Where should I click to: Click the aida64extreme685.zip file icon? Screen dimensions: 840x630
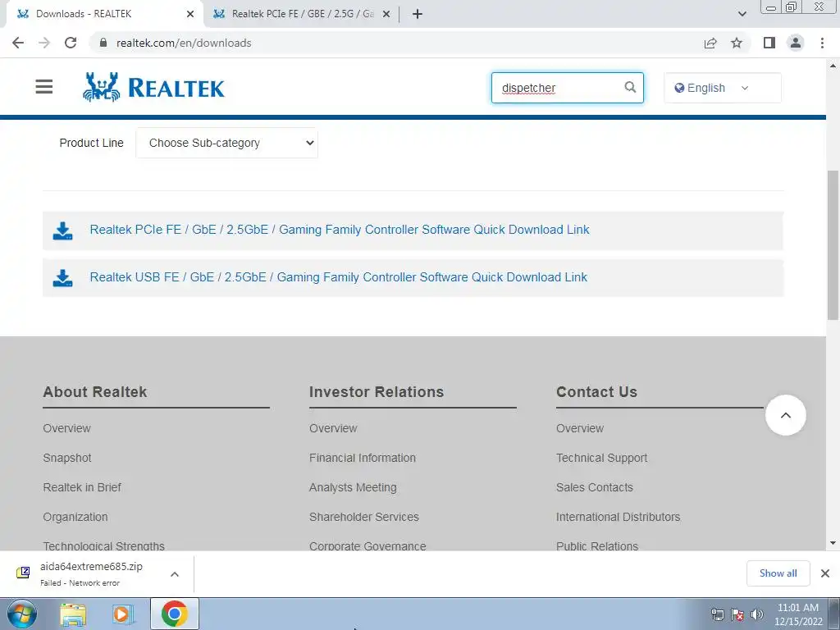(x=23, y=573)
